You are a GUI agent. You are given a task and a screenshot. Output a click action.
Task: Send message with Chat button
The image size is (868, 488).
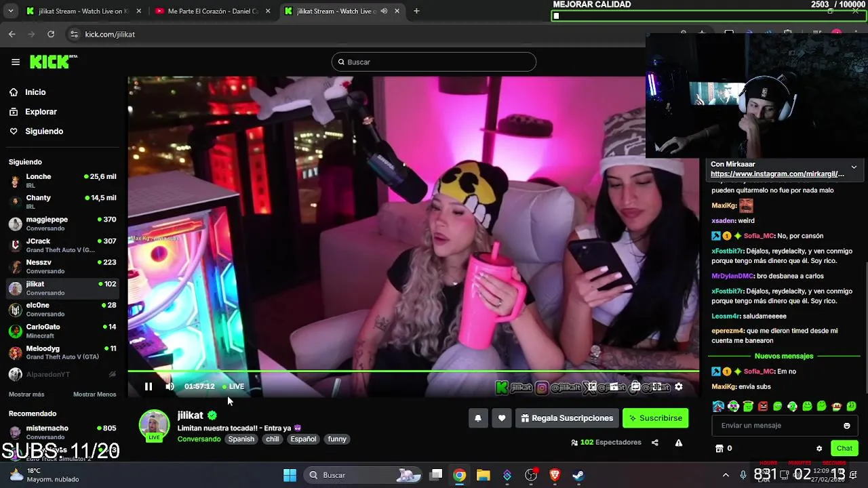point(844,448)
